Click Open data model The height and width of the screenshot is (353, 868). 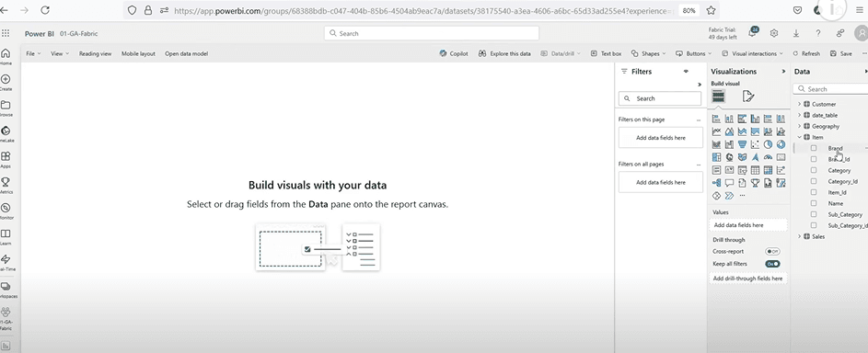pyautogui.click(x=187, y=53)
